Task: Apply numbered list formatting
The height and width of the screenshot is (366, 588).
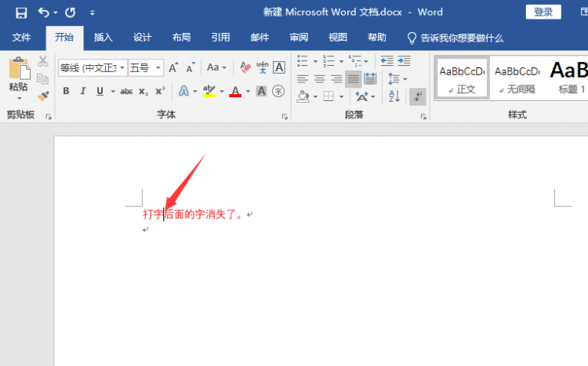Action: click(328, 61)
